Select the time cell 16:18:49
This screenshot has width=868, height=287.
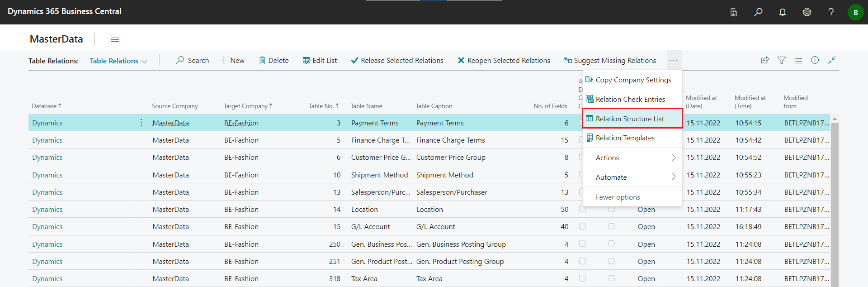click(748, 227)
